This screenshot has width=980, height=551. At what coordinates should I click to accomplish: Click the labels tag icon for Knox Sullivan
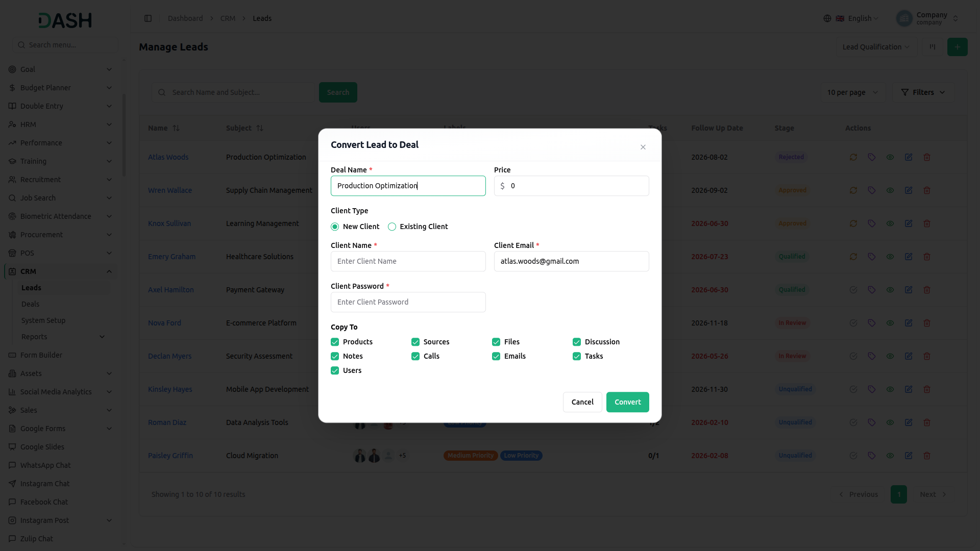pyautogui.click(x=872, y=223)
